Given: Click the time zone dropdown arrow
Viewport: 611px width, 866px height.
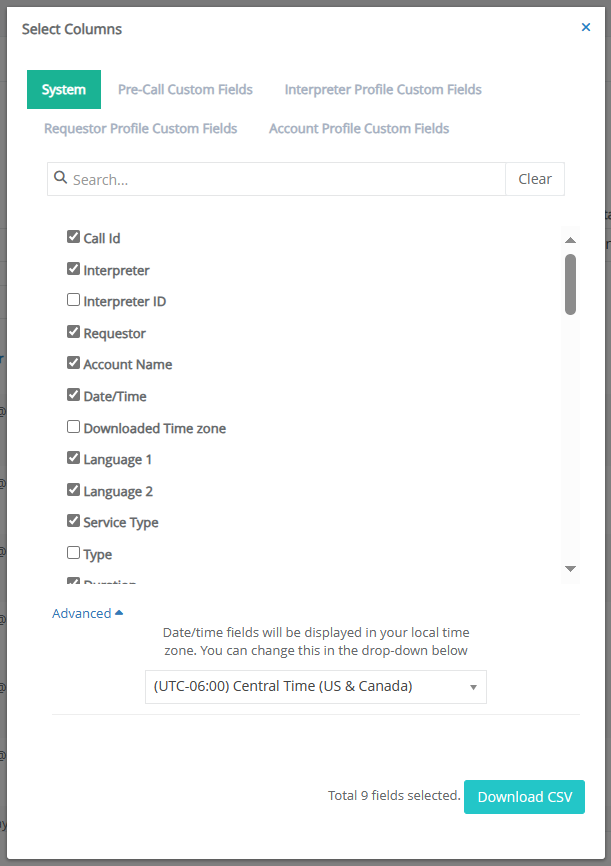Looking at the screenshot, I should click(473, 687).
